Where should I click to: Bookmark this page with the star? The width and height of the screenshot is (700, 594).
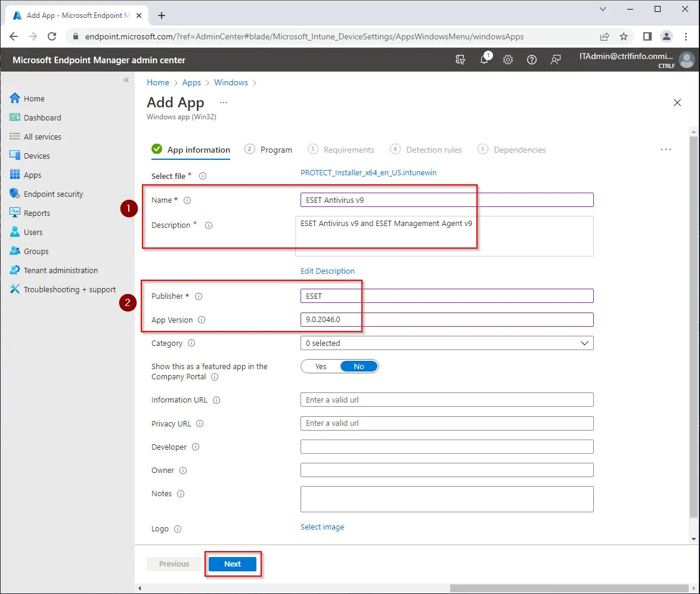[x=624, y=36]
